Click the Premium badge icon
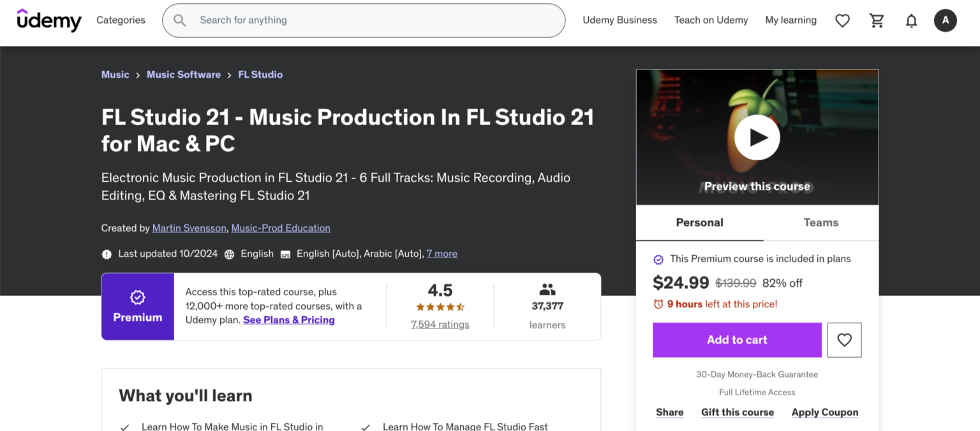 (137, 296)
